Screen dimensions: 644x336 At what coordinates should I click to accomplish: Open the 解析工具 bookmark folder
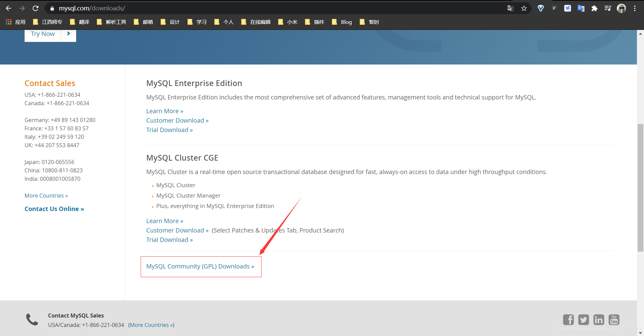[x=111, y=22]
